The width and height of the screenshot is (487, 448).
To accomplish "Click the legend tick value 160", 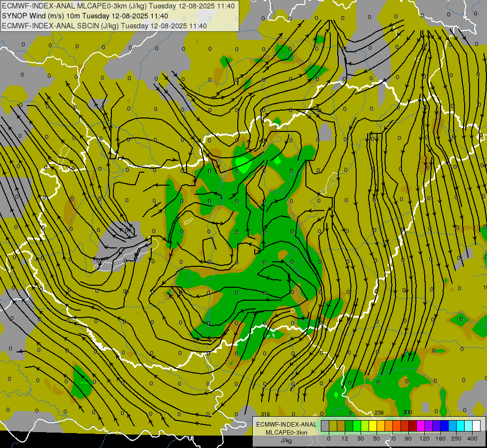I will click(440, 439).
